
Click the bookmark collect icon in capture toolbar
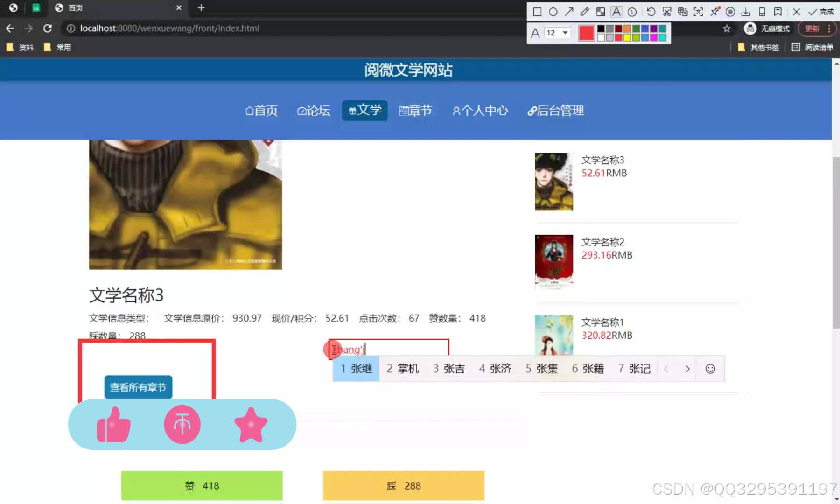click(777, 12)
